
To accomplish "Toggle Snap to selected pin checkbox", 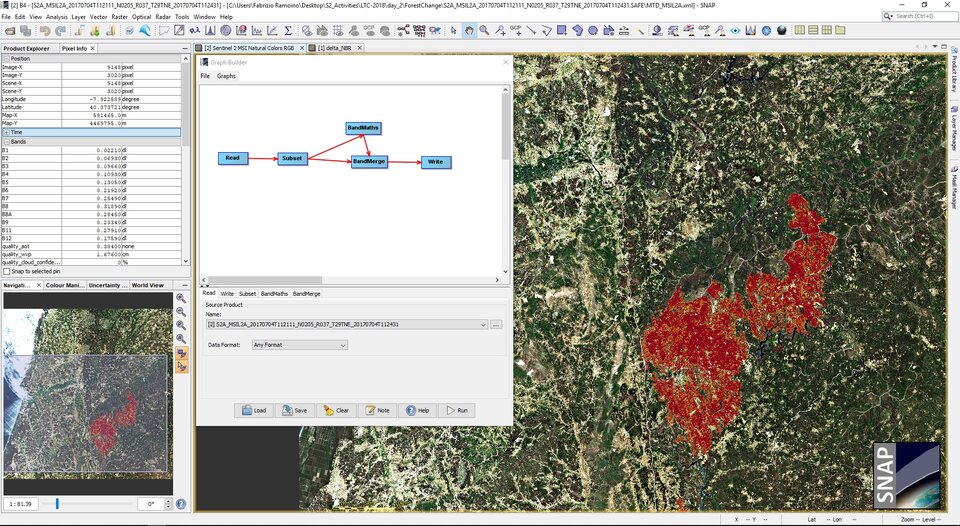I will 7,271.
